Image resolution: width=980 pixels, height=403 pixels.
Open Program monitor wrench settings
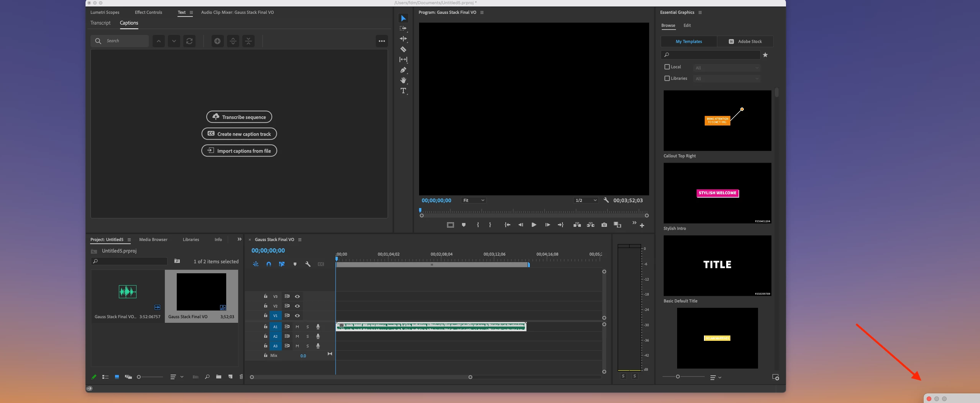[606, 200]
